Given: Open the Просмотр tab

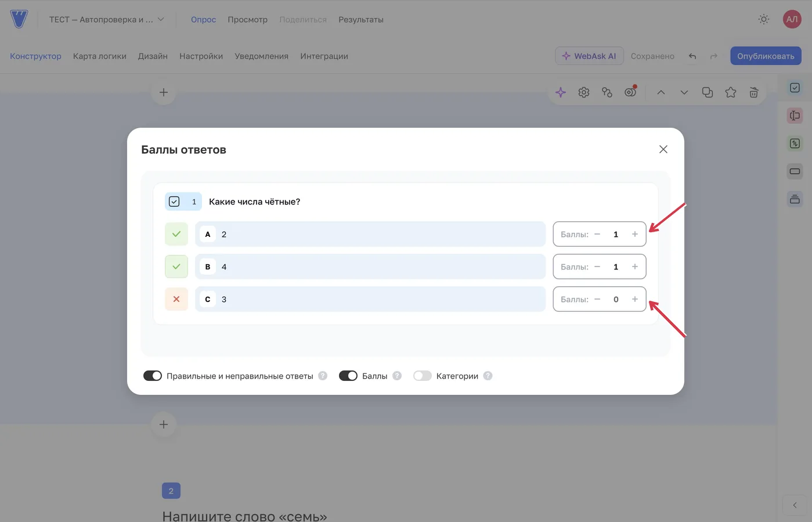Looking at the screenshot, I should click(248, 19).
